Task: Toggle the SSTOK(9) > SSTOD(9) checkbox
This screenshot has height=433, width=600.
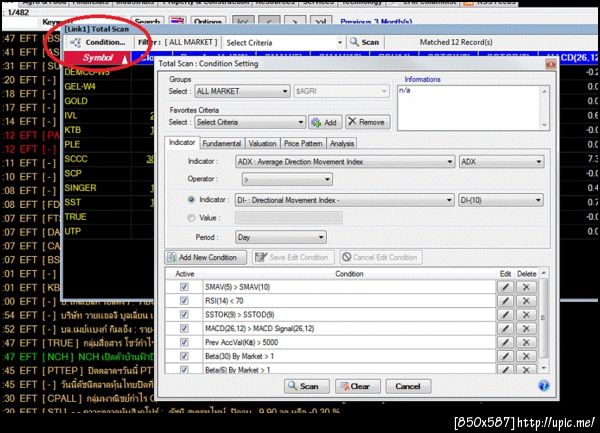Action: pyautogui.click(x=184, y=314)
